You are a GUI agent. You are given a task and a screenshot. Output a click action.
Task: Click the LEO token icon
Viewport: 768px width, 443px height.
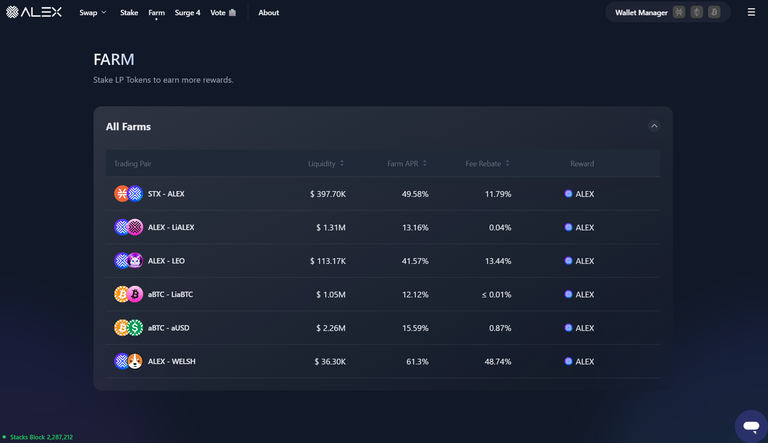(135, 261)
